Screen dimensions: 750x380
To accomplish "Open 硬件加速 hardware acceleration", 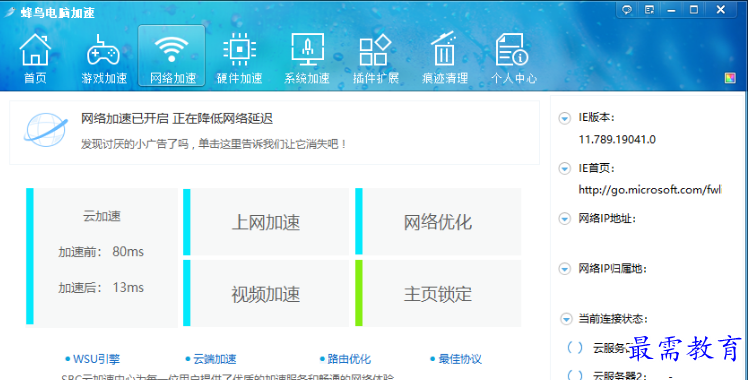I will click(240, 58).
